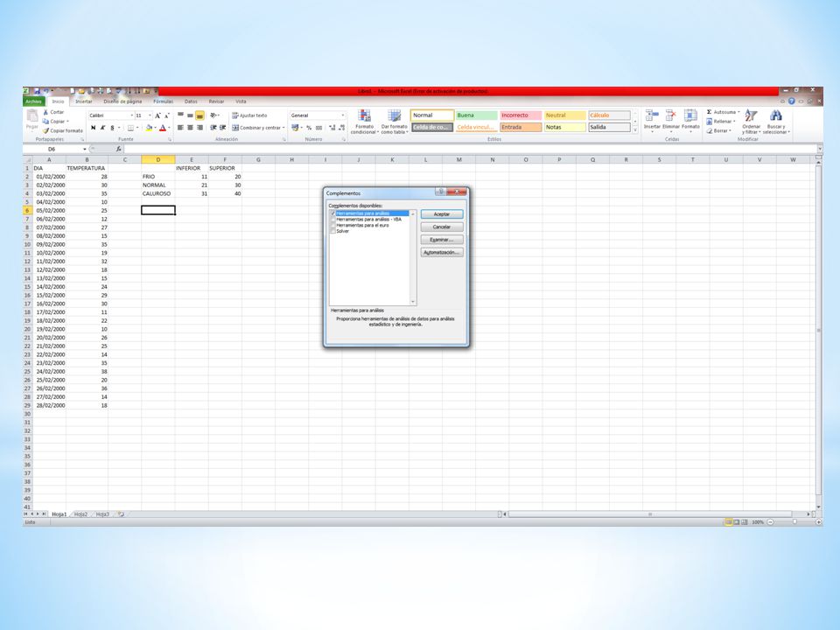
Task: Click the blue help question mark
Action: click(x=791, y=101)
